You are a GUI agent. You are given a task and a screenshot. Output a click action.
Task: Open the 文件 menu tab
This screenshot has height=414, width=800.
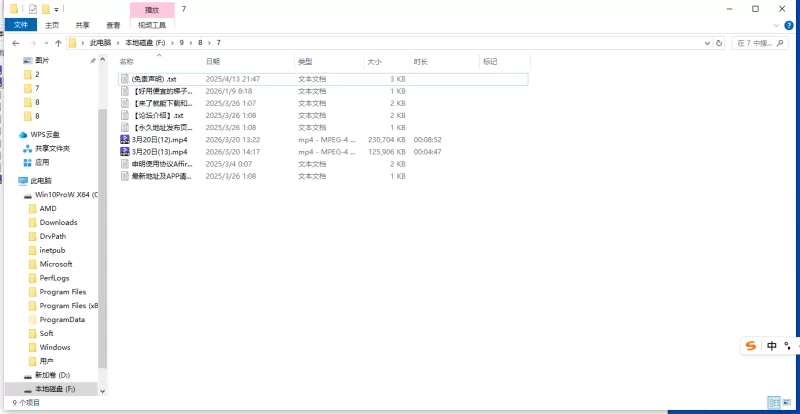tap(20, 25)
